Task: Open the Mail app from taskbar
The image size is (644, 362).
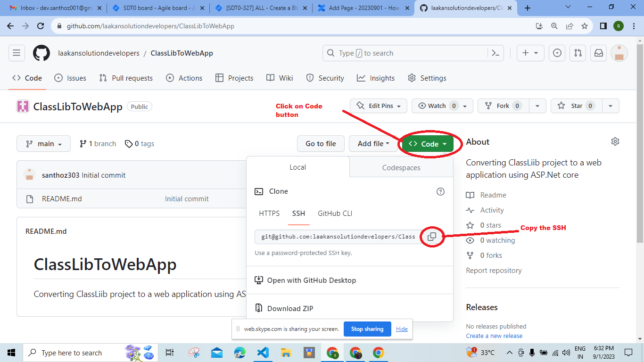Action: 217,353
